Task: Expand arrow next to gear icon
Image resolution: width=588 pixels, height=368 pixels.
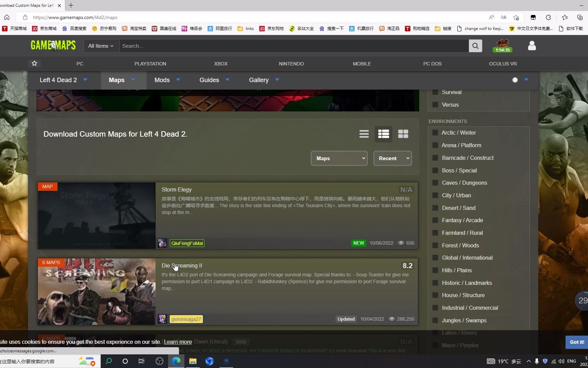Action: point(526,80)
